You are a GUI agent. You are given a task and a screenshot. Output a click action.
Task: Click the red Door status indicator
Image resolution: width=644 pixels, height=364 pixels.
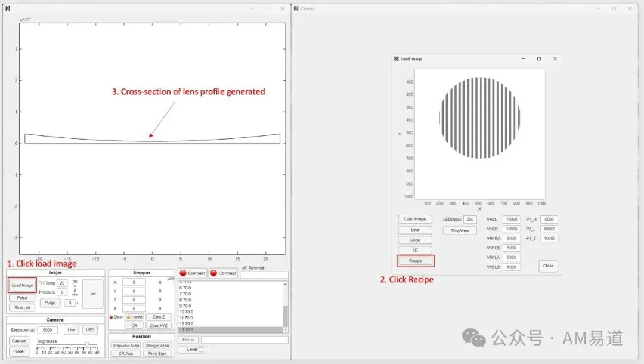(x=111, y=317)
